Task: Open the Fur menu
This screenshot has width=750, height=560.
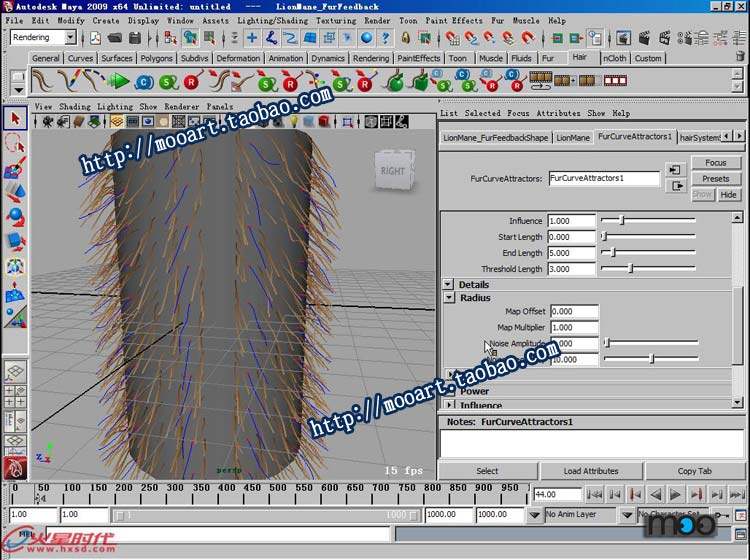Action: pos(497,21)
